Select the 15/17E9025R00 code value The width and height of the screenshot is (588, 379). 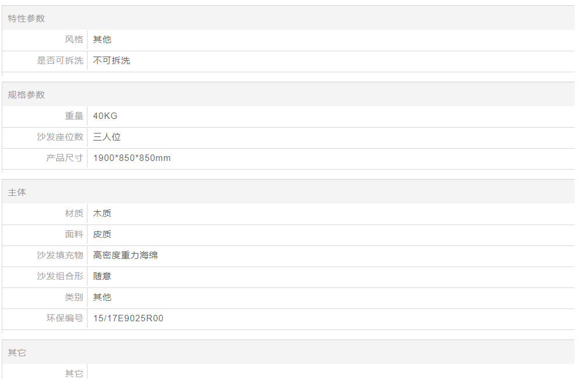(x=128, y=318)
